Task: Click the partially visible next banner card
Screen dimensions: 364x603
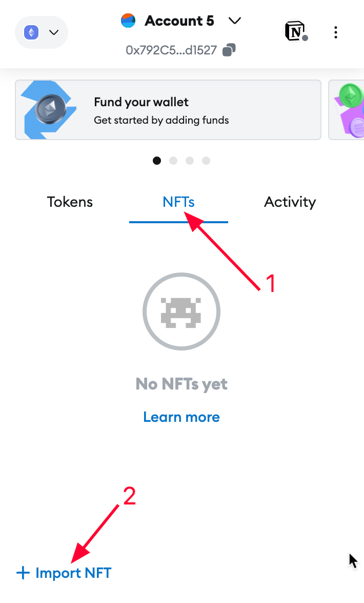Action: (347, 110)
